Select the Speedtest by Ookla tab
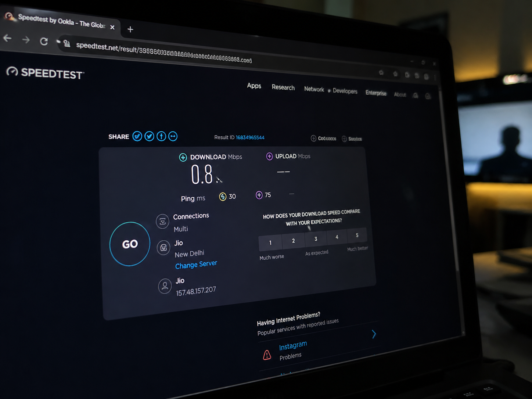Viewport: 532px width, 399px height. coord(61,21)
